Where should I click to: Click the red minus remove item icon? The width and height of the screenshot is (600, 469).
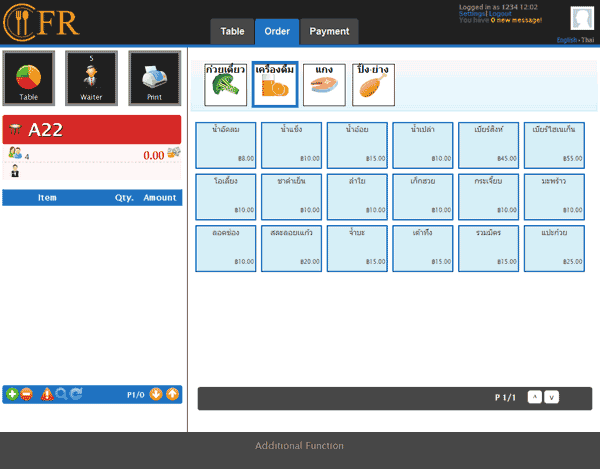click(26, 394)
